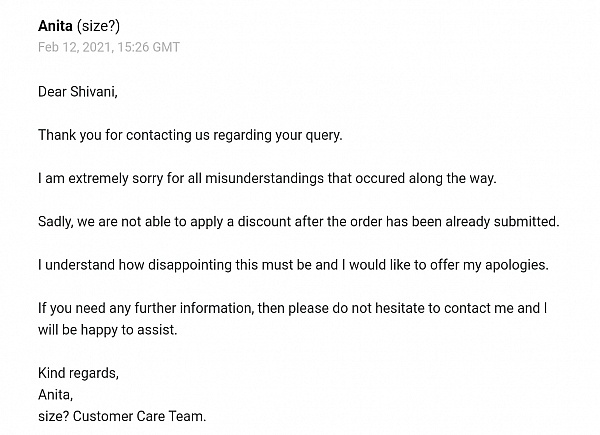Click the Kind regards sign-off
Viewport: 600px width, 435px height.
[78, 373]
